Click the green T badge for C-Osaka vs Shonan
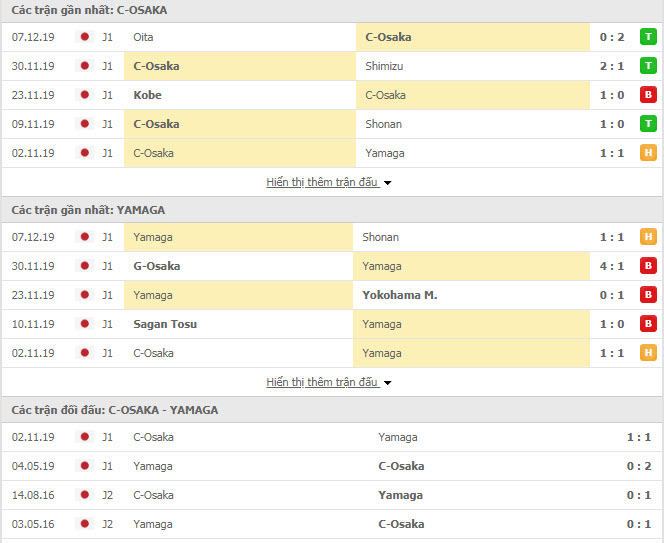The width and height of the screenshot is (664, 543). [648, 124]
